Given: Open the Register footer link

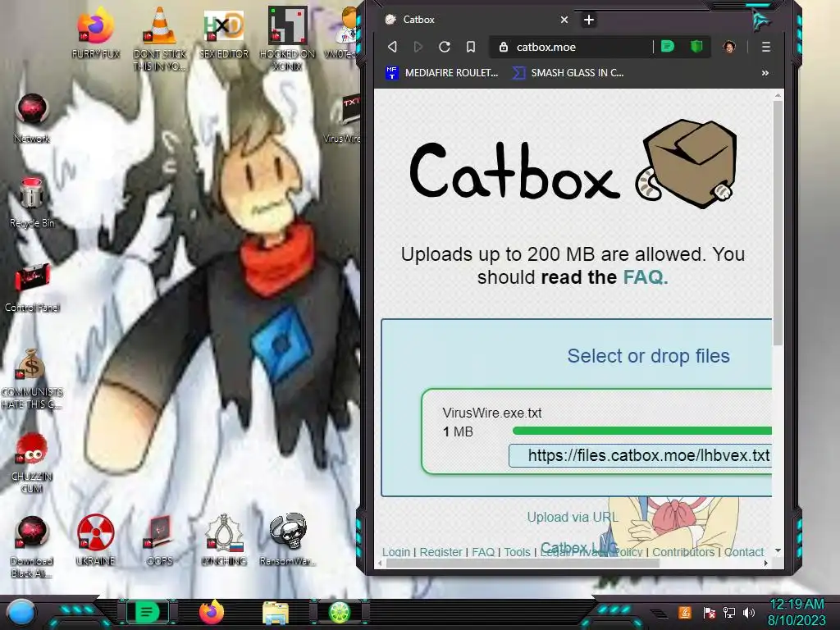Looking at the screenshot, I should (x=441, y=552).
